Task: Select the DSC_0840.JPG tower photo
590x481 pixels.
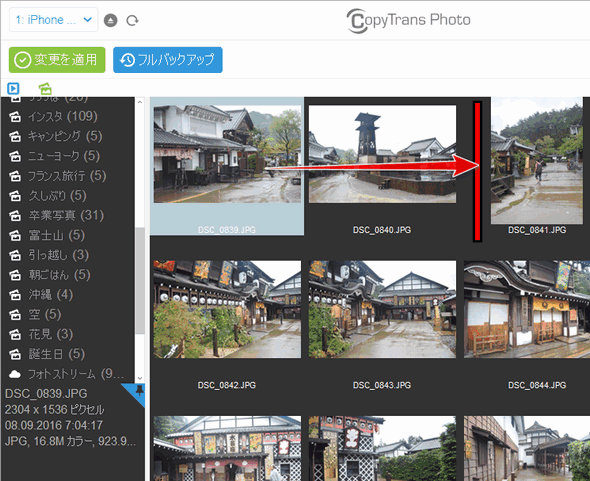Action: pos(382,154)
